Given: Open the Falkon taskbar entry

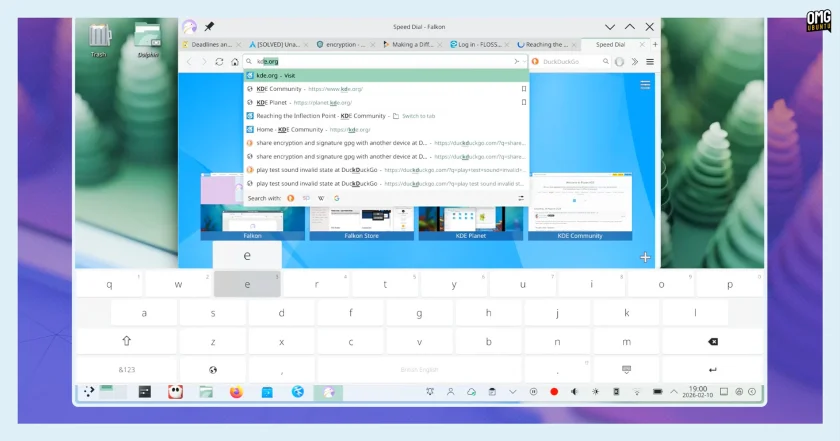Looking at the screenshot, I should pyautogui.click(x=328, y=392).
